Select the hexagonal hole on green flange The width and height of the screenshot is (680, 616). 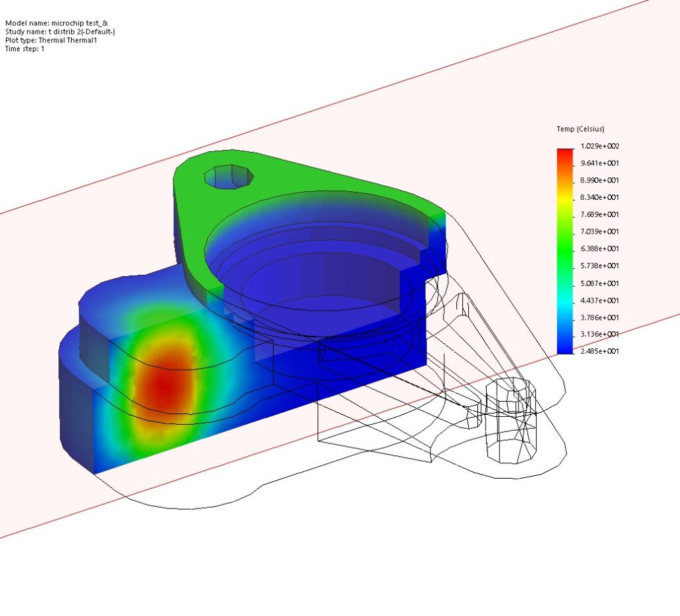[229, 177]
